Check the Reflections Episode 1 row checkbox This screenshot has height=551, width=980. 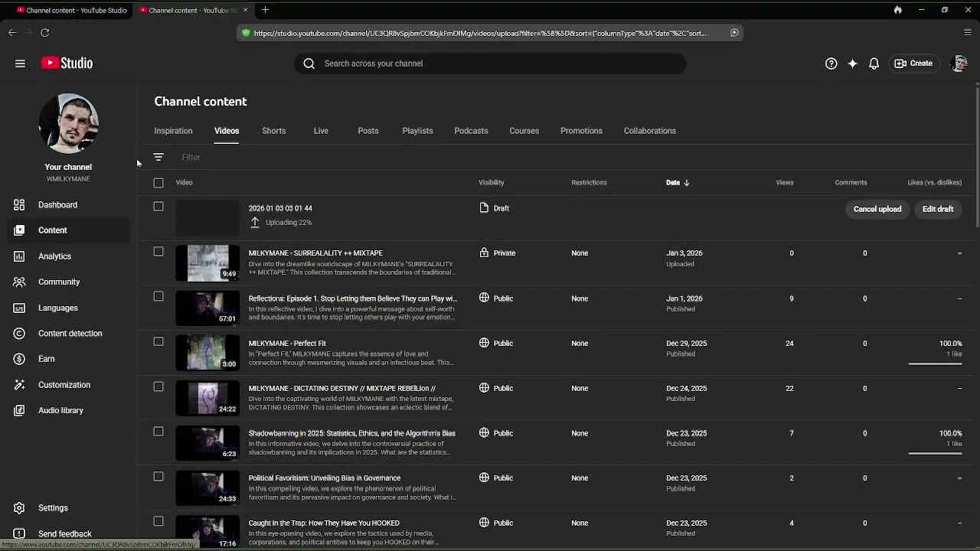tap(158, 297)
